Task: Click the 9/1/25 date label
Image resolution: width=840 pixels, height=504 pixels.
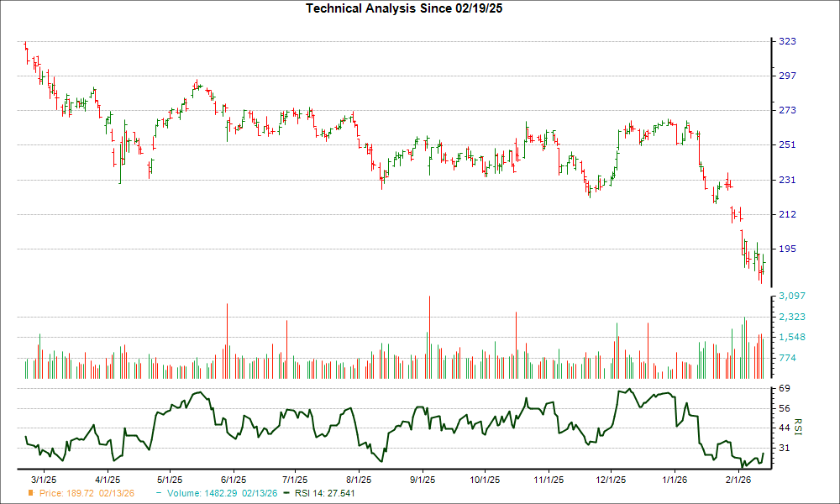Action: pyautogui.click(x=423, y=479)
